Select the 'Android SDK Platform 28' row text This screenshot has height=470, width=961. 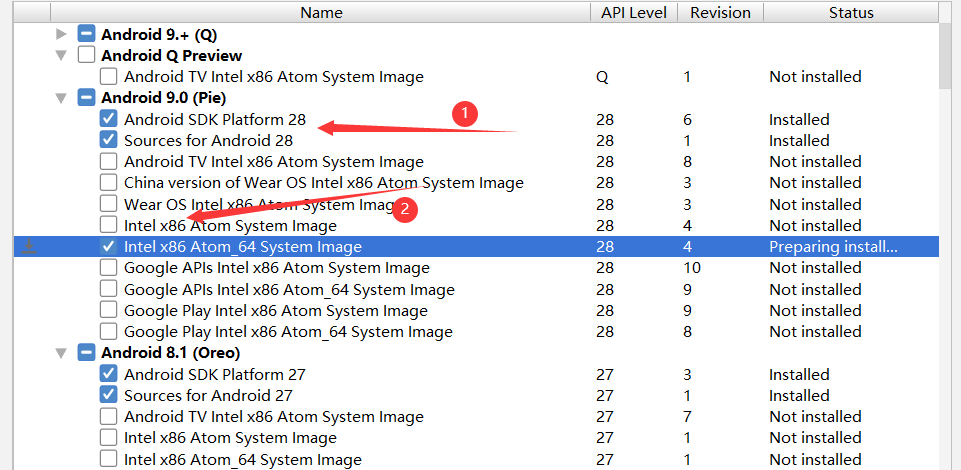click(215, 119)
